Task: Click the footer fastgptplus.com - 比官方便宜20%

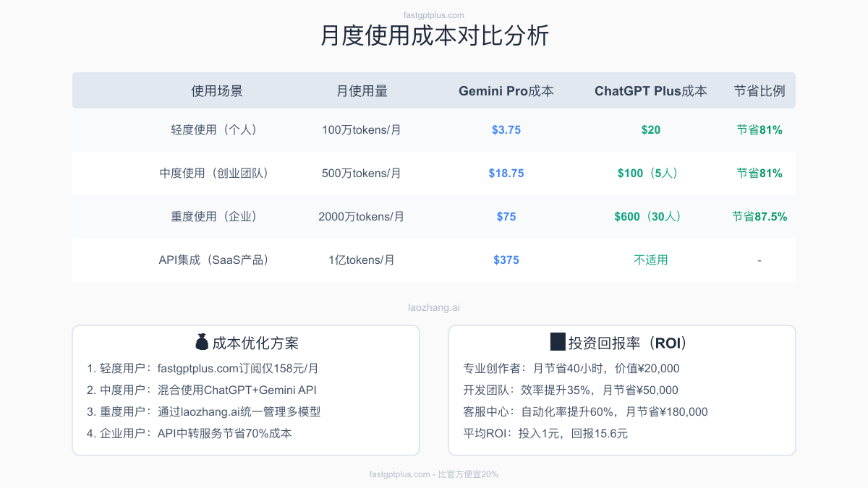Action: click(x=434, y=474)
